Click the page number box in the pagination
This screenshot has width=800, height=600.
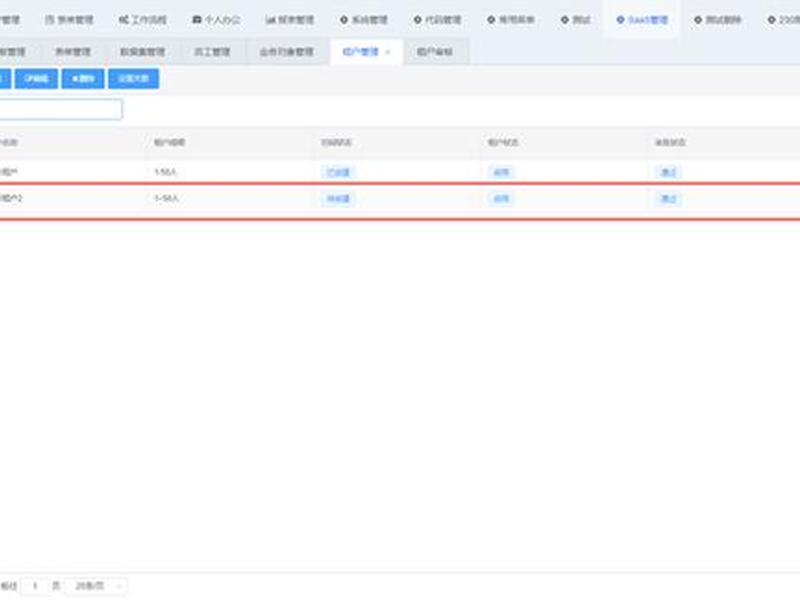(35, 586)
